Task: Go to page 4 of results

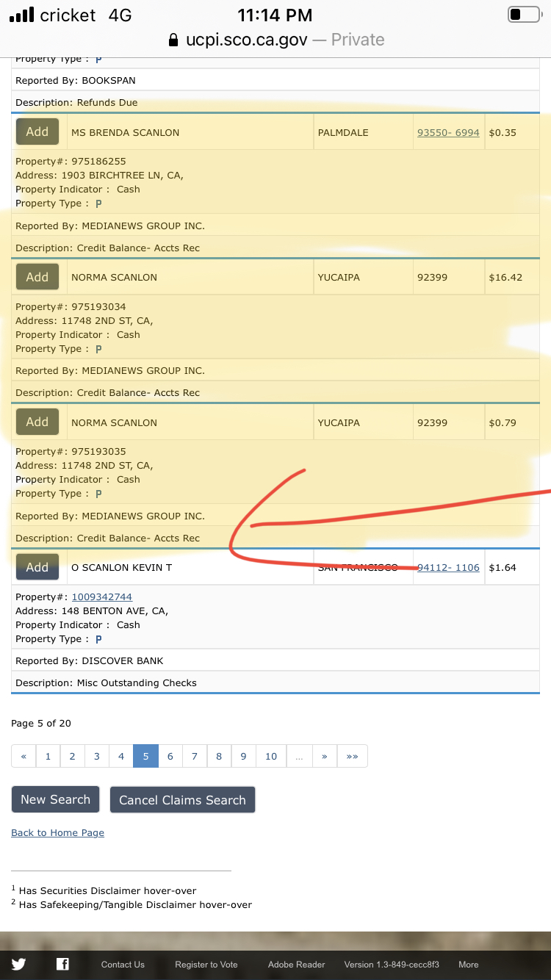Action: 121,756
